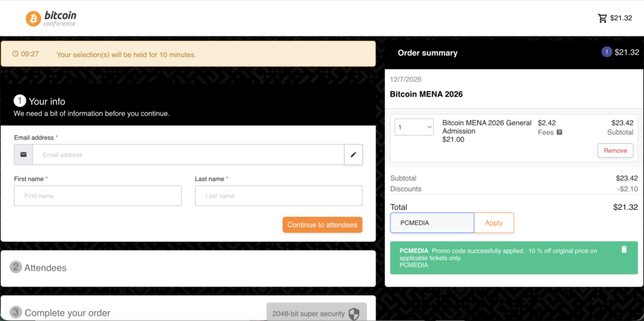Click the 09:27 countdown timer
644x321 pixels.
[30, 54]
